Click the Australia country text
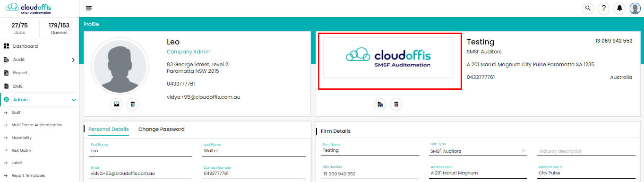 click(x=621, y=77)
